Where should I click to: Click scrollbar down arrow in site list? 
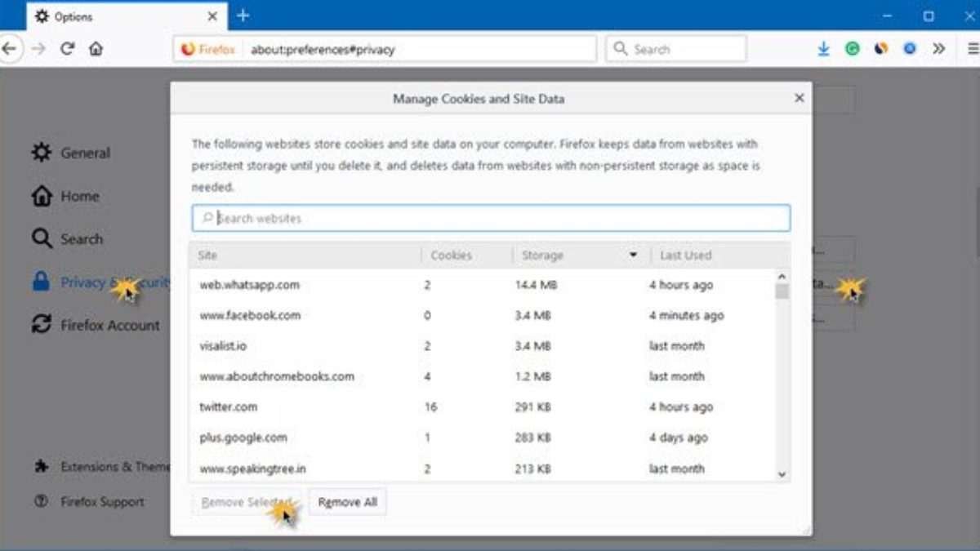pyautogui.click(x=782, y=474)
